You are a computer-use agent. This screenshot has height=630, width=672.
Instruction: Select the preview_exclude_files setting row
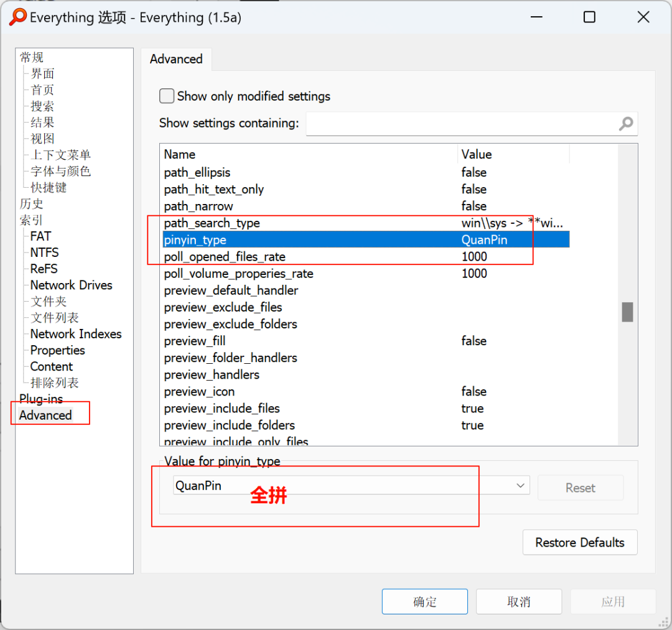pyautogui.click(x=366, y=307)
